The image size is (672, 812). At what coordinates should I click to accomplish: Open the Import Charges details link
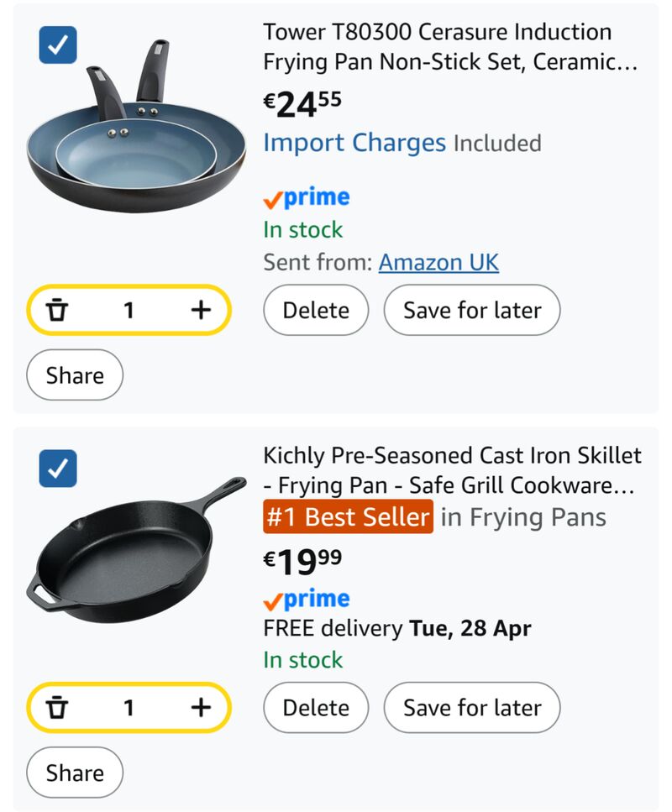coord(354,143)
